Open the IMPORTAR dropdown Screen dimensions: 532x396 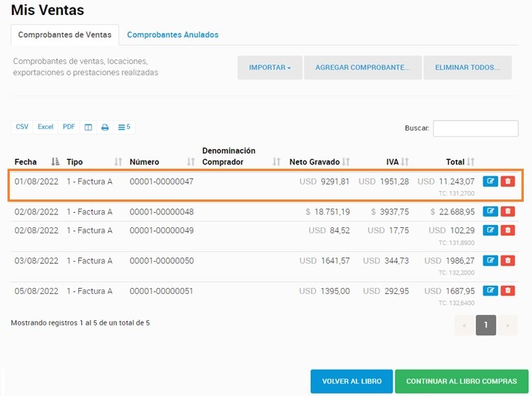tap(269, 67)
